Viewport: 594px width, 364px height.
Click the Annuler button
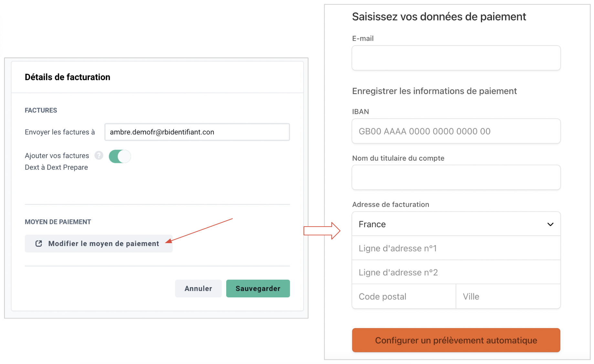coord(198,288)
